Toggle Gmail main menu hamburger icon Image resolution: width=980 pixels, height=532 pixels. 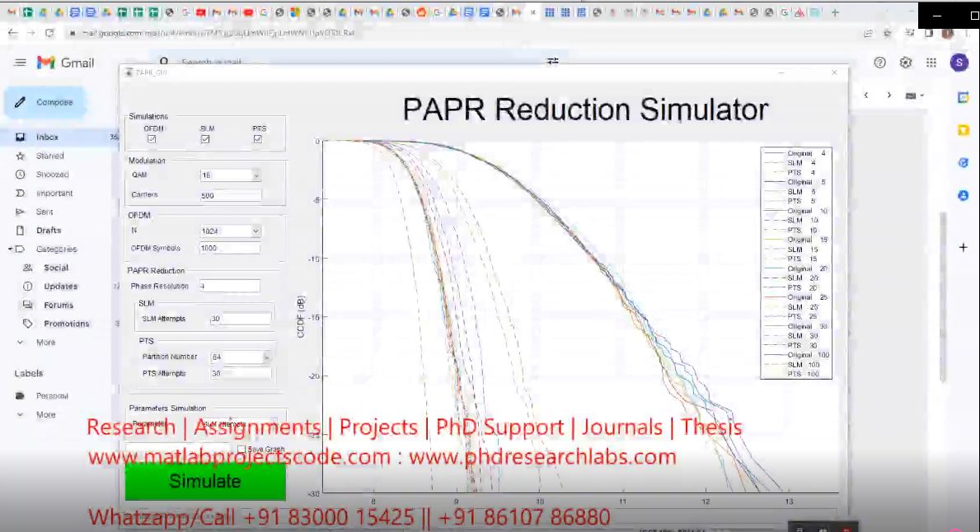(21, 63)
